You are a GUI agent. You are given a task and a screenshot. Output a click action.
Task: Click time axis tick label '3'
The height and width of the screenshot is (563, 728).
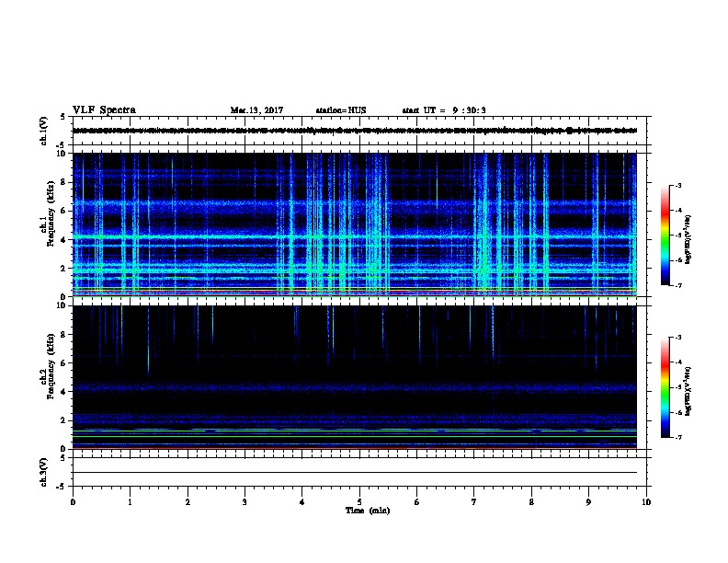(245, 501)
